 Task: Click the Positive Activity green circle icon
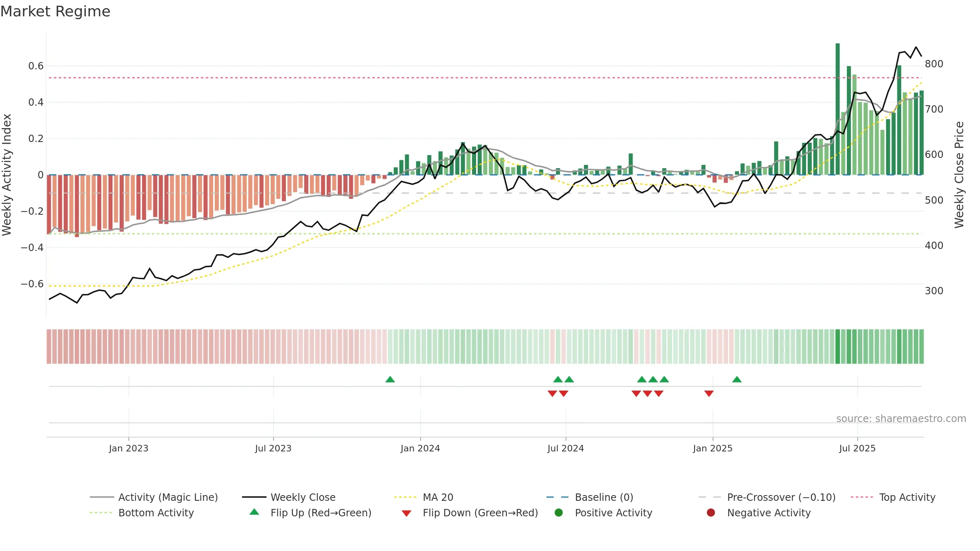pyautogui.click(x=559, y=513)
